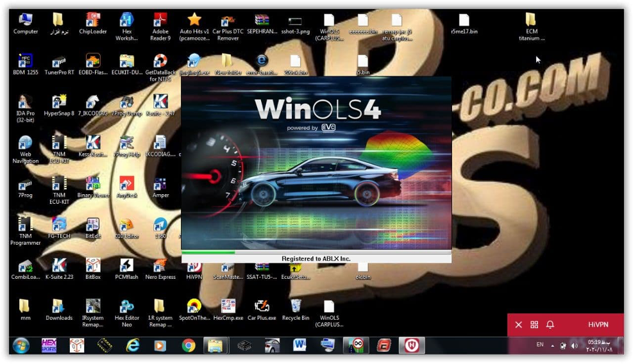
Task: Open the Nero Express shortcut
Action: pyautogui.click(x=160, y=269)
